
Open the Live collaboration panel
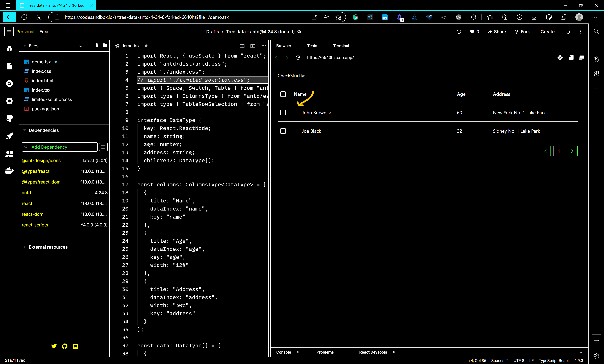[9, 154]
